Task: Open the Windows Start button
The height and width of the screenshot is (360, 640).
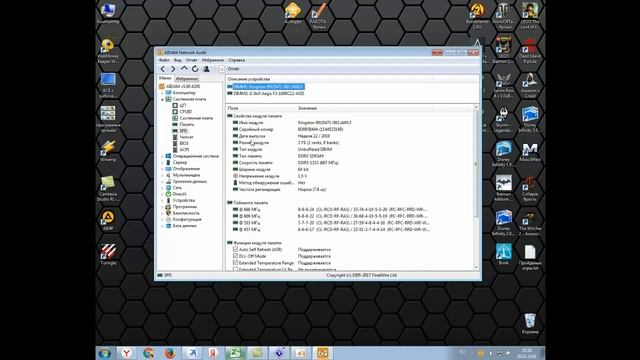Action: [x=105, y=353]
